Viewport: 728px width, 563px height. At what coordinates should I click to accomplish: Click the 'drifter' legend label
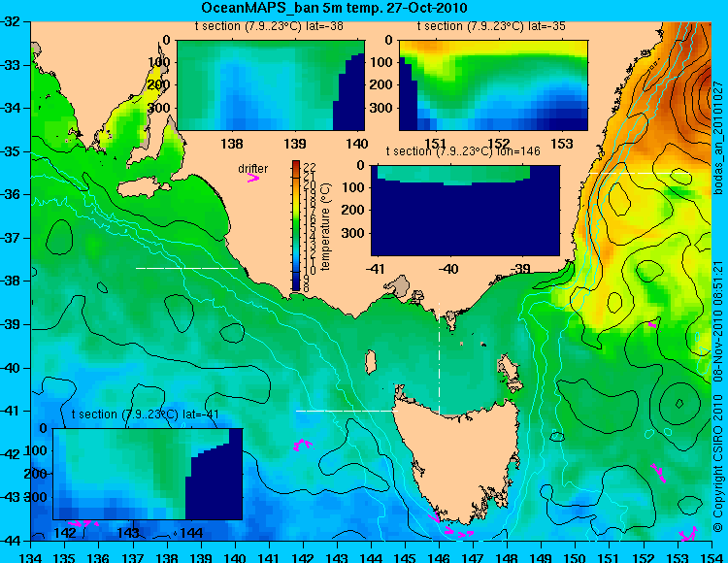[253, 169]
